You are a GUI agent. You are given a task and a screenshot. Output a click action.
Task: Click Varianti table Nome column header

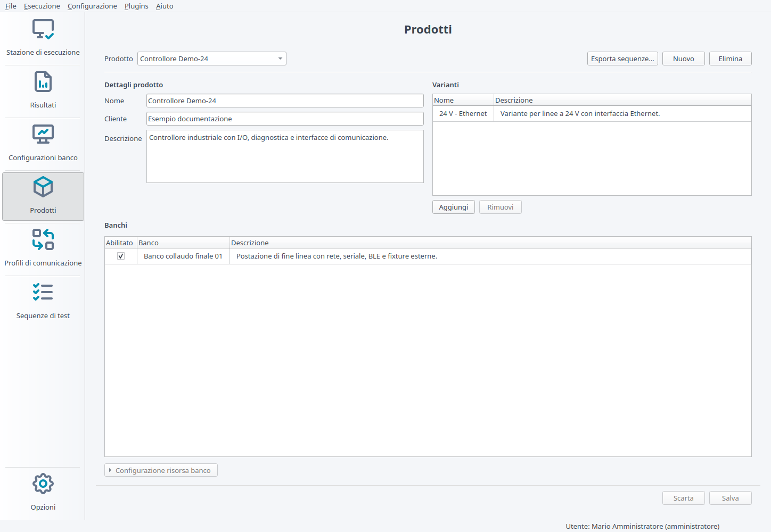[x=463, y=100]
